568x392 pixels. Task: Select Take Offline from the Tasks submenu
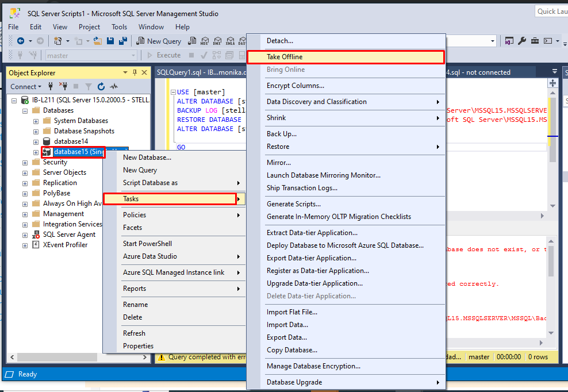pos(285,57)
